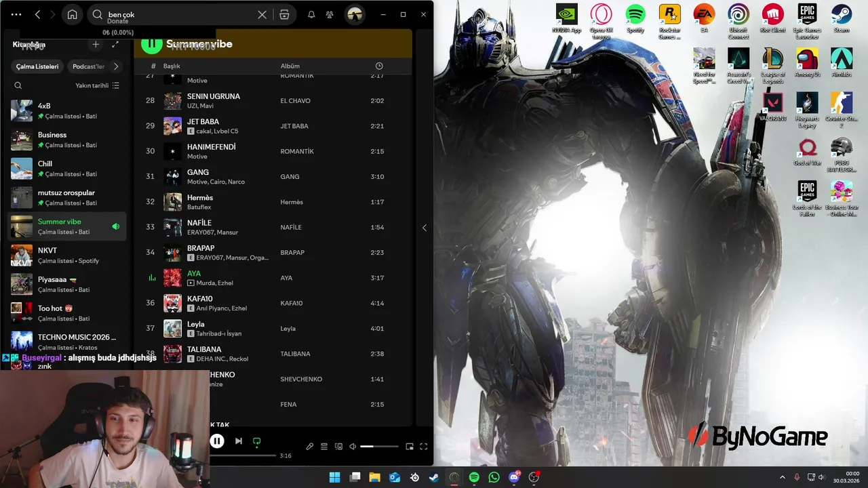Open the Piyasaaa playlist
The image size is (868, 488).
pos(66,284)
